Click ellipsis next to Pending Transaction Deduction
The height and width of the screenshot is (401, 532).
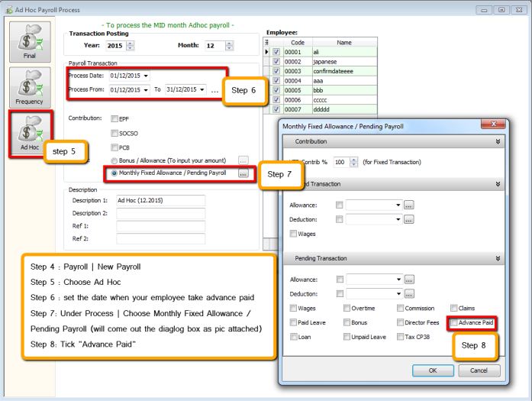pos(408,293)
